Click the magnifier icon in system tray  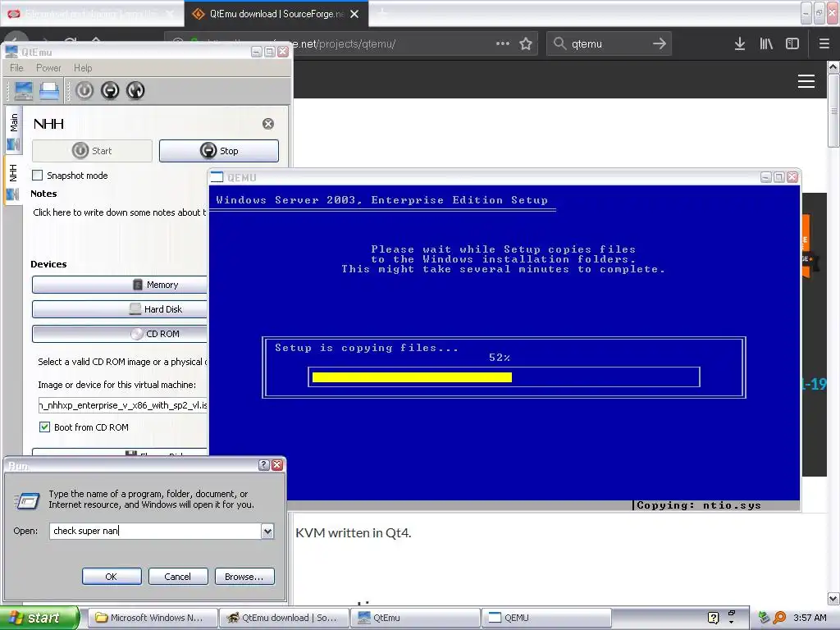click(779, 618)
